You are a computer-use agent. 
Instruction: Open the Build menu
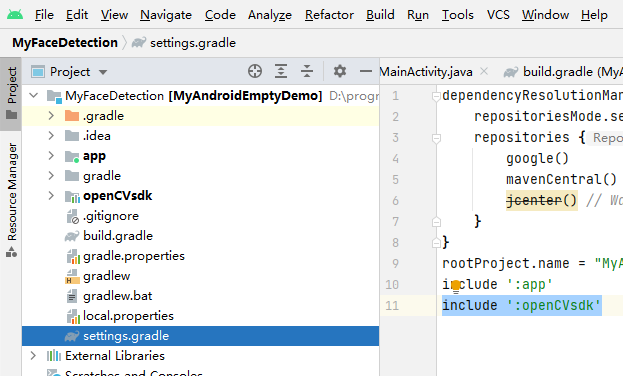pos(380,15)
